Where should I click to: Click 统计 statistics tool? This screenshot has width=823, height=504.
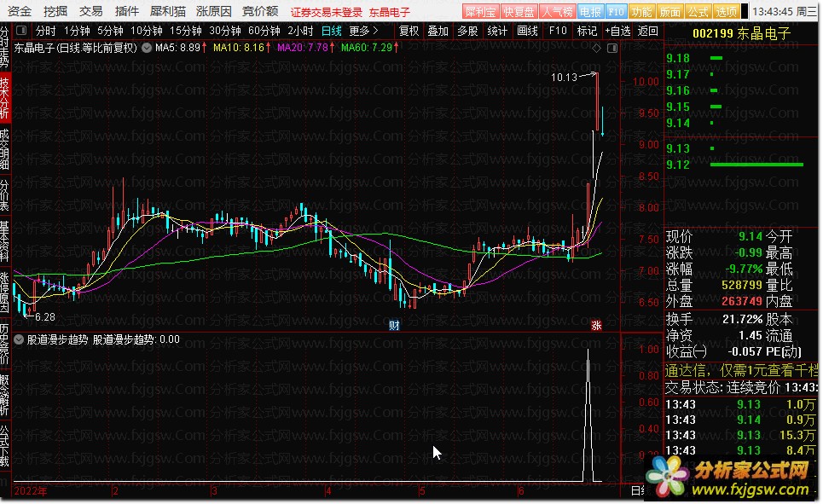[x=497, y=31]
